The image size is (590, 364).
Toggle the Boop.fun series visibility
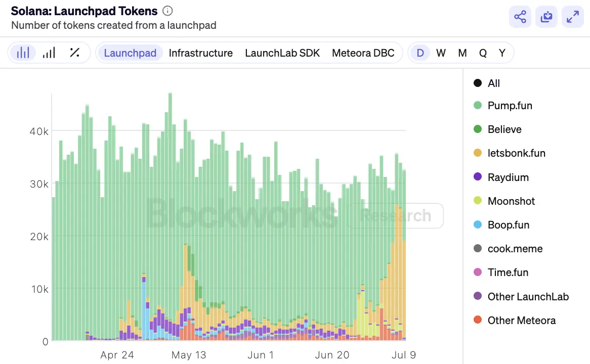(508, 224)
